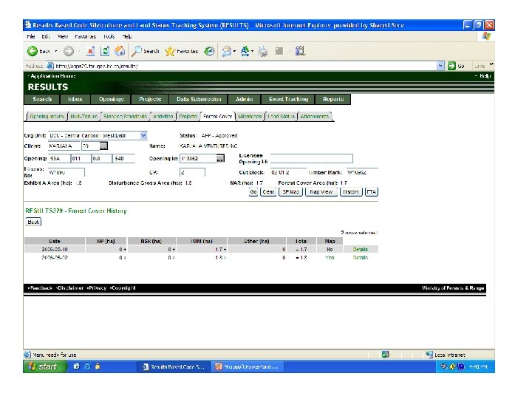Open the Disclaimer footer link
The height and width of the screenshot is (399, 532).
coord(70,287)
